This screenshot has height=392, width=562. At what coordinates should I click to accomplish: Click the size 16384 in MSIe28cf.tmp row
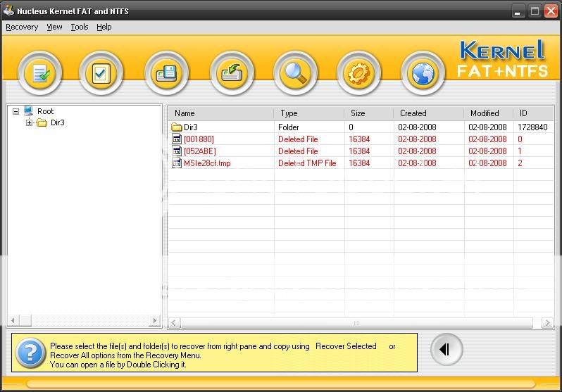359,163
